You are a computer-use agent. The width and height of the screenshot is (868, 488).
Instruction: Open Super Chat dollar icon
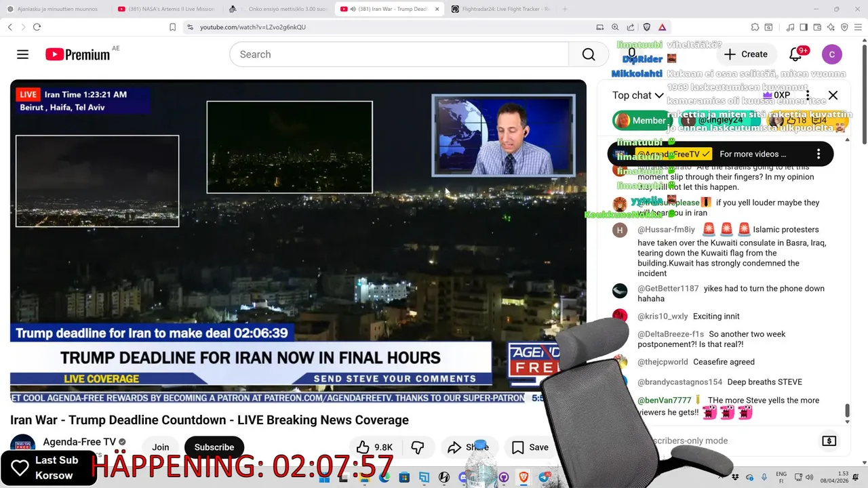(829, 441)
